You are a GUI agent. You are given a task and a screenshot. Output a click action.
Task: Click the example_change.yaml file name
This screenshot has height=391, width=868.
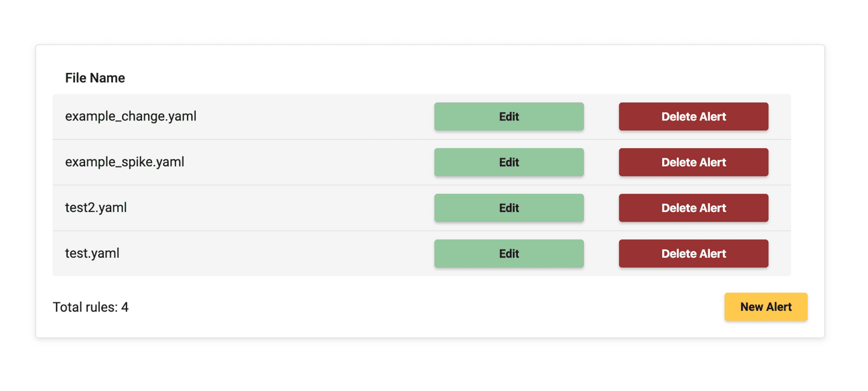(x=131, y=117)
